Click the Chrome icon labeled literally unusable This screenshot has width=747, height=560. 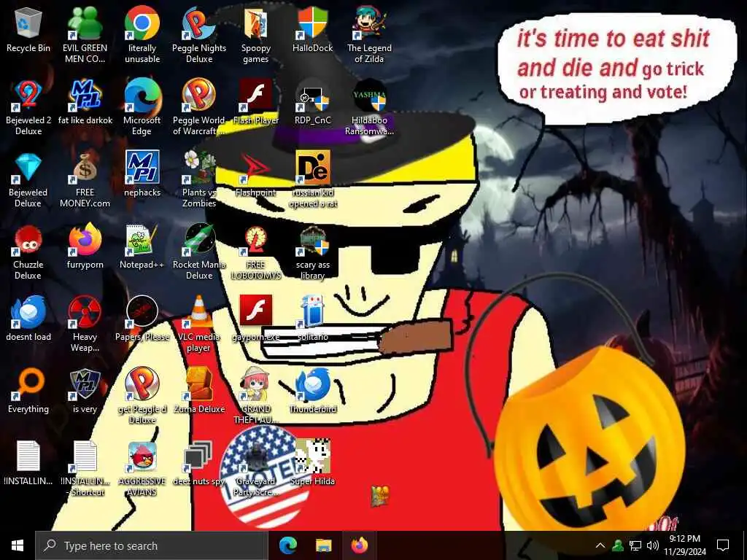tap(142, 24)
